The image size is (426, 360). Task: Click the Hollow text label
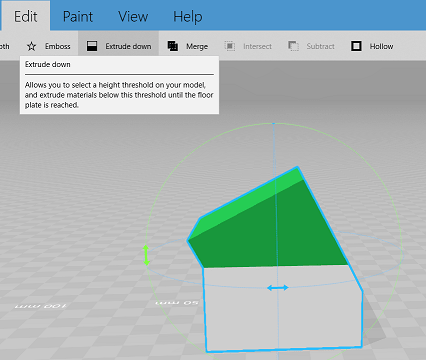pos(381,46)
